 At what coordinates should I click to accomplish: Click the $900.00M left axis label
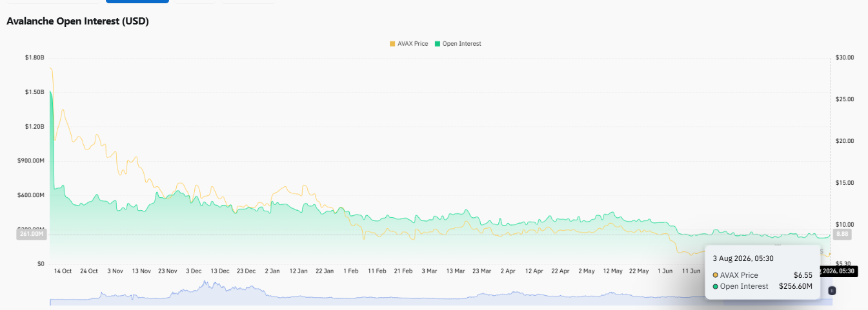pyautogui.click(x=31, y=160)
